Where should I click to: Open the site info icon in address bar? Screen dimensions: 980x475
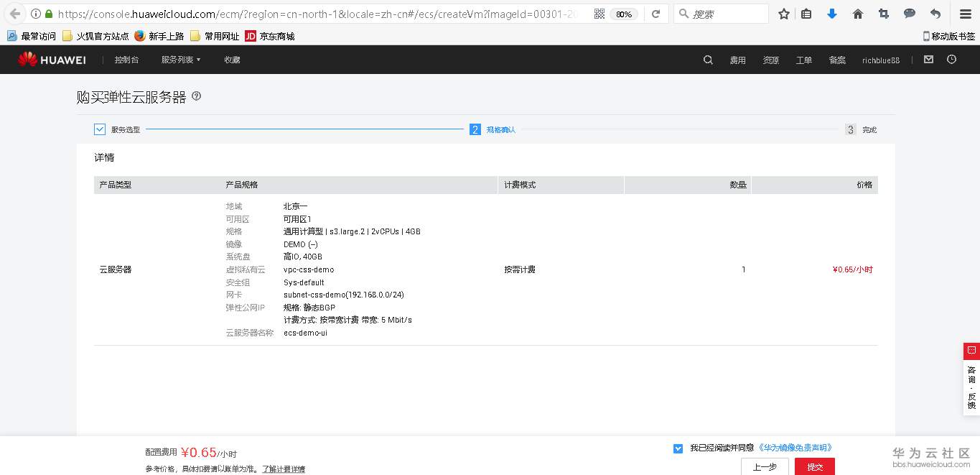tap(36, 14)
